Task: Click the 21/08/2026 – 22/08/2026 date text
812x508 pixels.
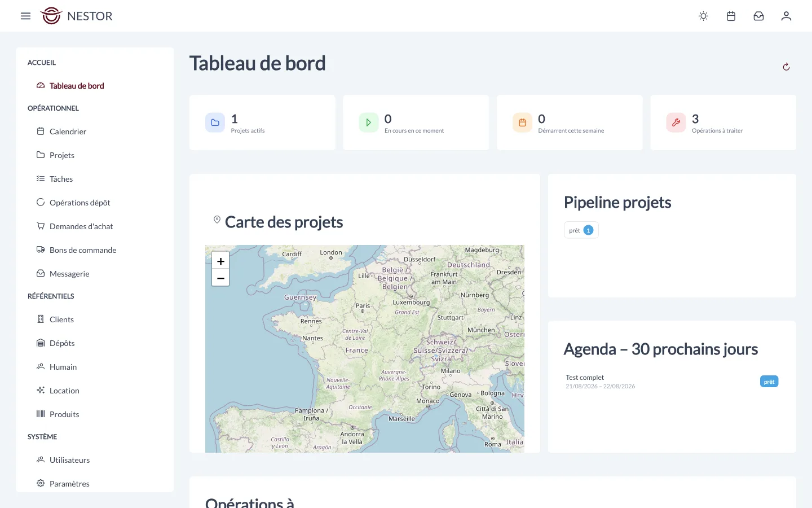Action: 601,387
